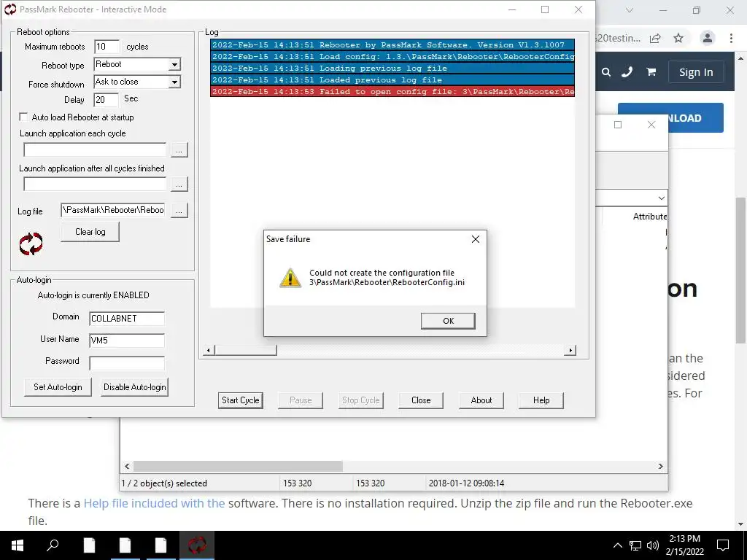Click into the Maximum reboots field
Image resolution: width=747 pixels, height=560 pixels.
107,47
